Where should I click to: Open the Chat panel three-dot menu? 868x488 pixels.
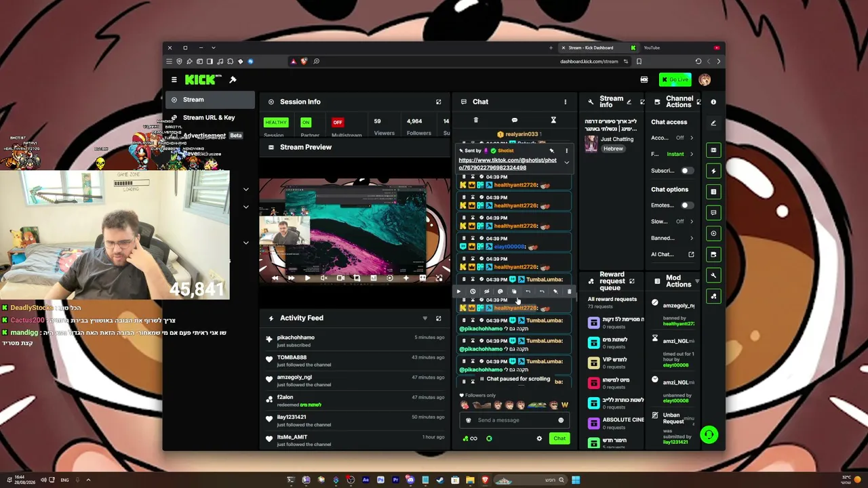click(x=565, y=102)
